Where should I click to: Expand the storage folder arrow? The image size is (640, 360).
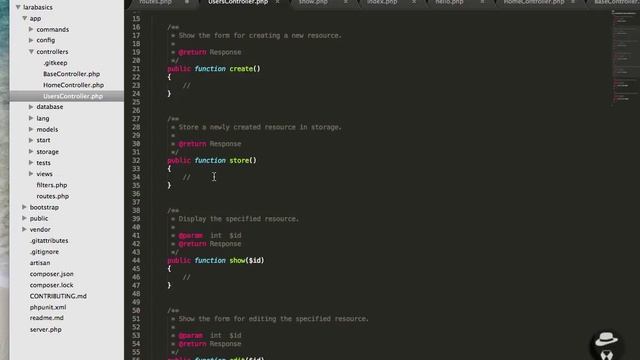pyautogui.click(x=31, y=151)
